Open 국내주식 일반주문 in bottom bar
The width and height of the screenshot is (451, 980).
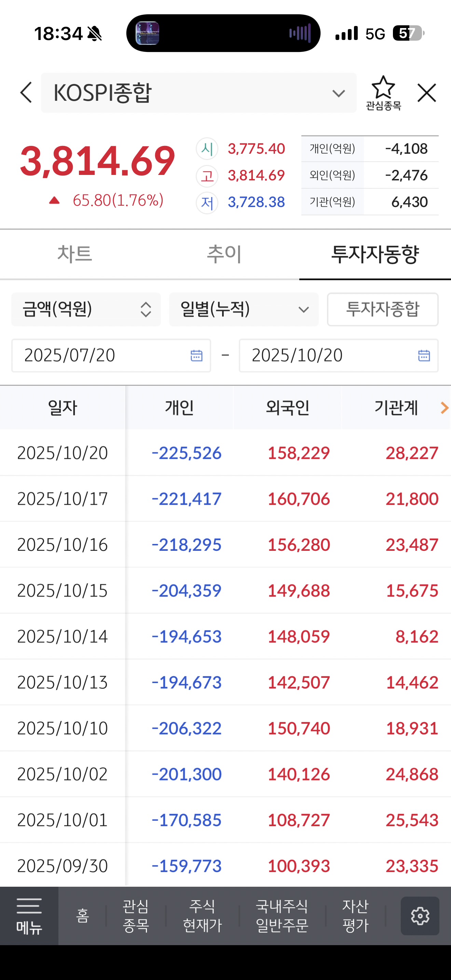(x=282, y=916)
